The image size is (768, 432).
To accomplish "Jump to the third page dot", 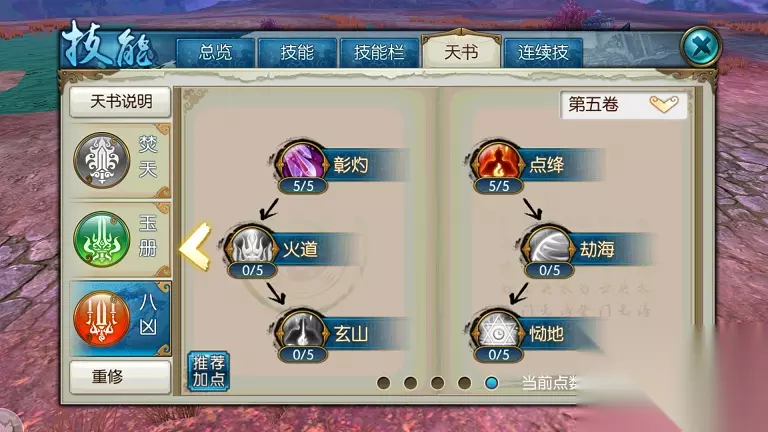I will tap(437, 383).
